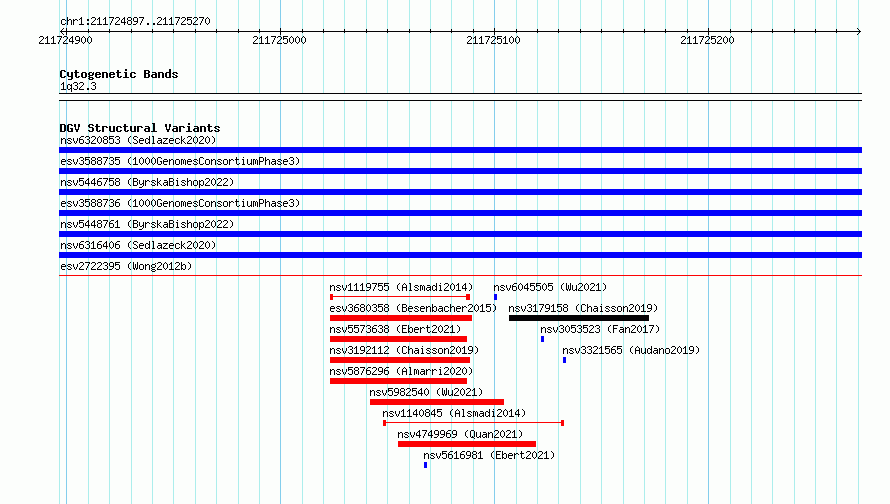Select the blue bar under esv3588736

[460, 213]
